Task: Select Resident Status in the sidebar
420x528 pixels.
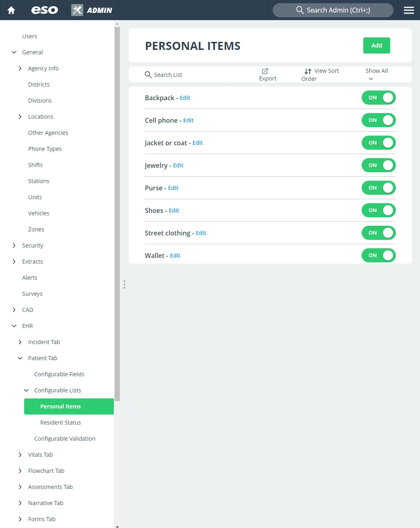Action: tap(60, 423)
